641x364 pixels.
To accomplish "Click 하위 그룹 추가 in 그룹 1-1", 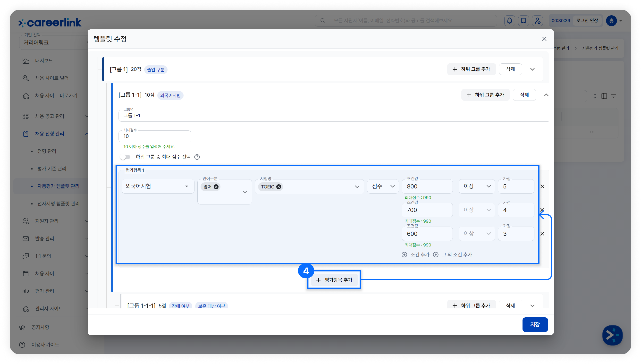I will (485, 95).
